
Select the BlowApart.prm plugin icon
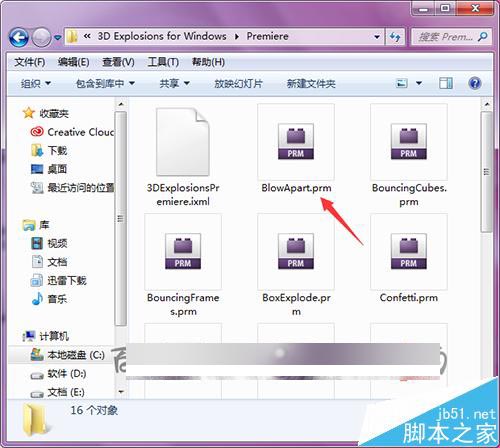coord(296,141)
